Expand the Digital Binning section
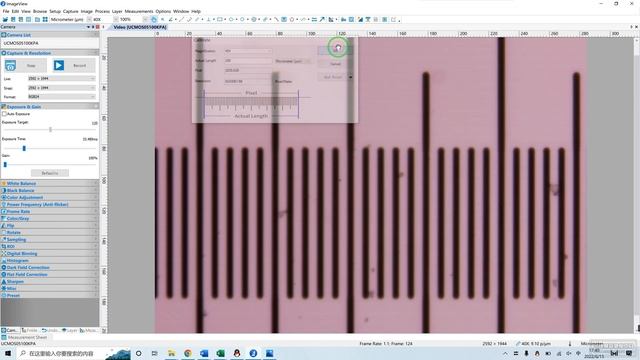 pos(49,253)
